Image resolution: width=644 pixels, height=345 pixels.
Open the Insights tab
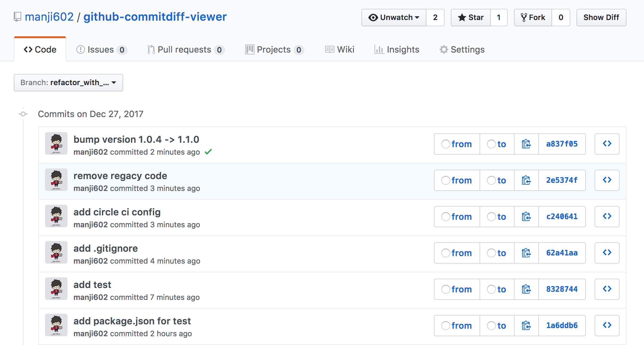click(x=397, y=49)
